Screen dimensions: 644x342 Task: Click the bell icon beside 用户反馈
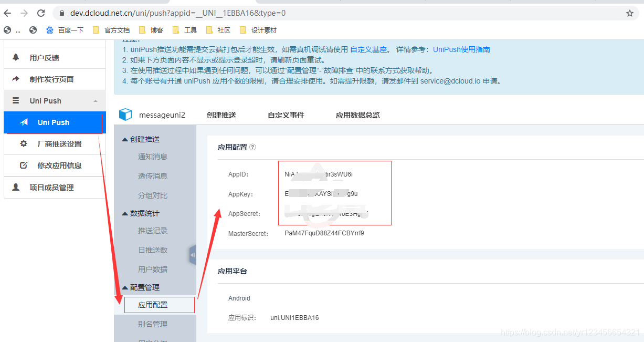coord(16,57)
